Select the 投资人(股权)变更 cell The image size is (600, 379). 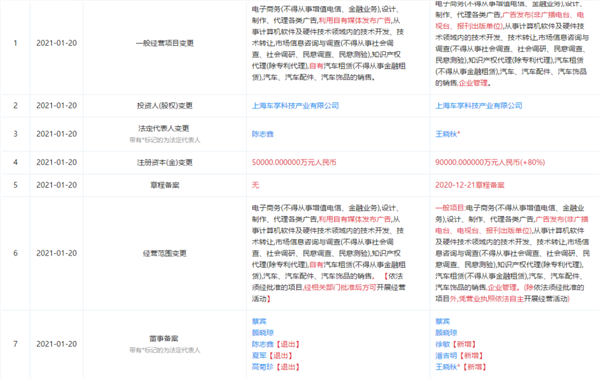165,106
